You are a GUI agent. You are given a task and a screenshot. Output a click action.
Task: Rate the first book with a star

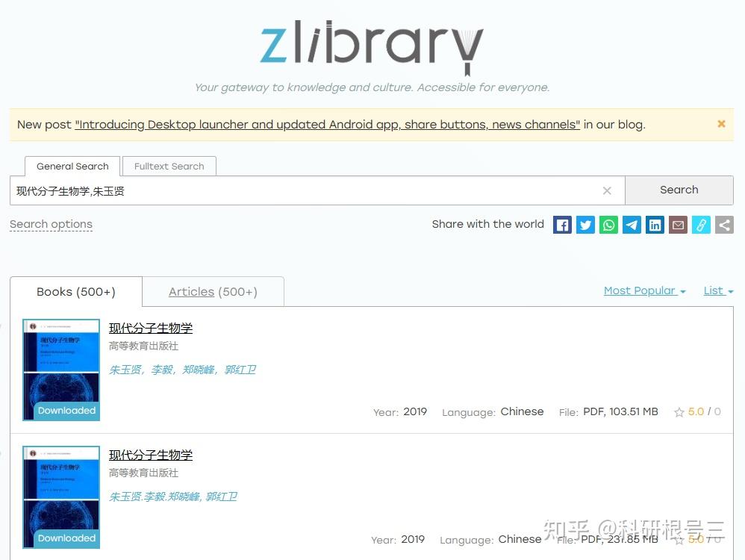pos(679,411)
